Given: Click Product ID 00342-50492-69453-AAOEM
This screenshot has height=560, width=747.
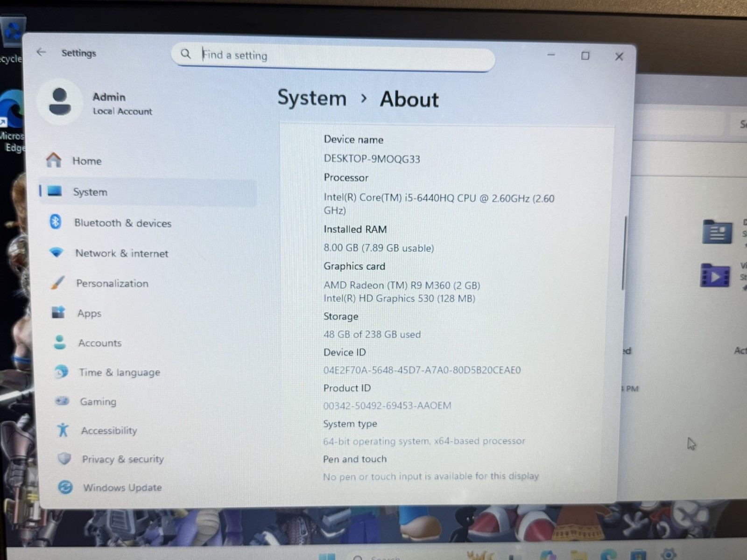Looking at the screenshot, I should click(387, 406).
